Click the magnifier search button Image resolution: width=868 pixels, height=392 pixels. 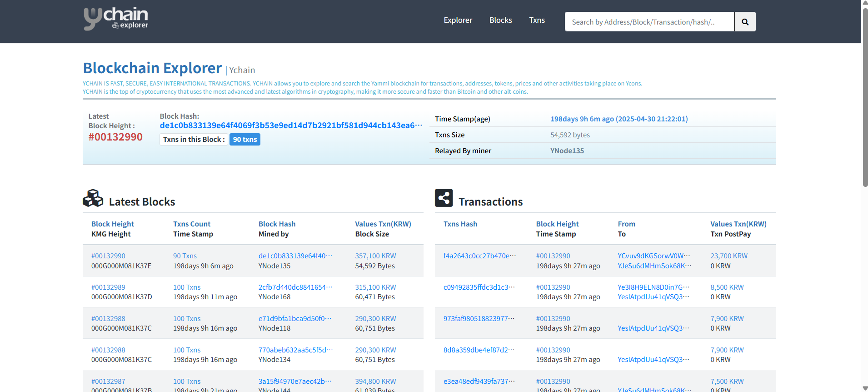[x=745, y=22]
